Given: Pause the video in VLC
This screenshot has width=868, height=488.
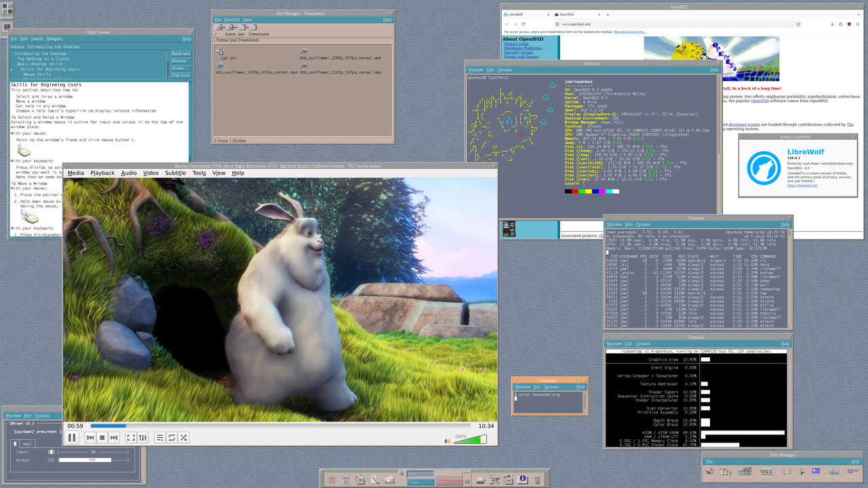Looking at the screenshot, I should coord(72,438).
